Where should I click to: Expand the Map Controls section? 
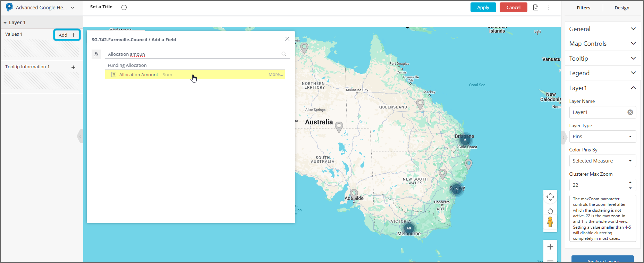point(602,44)
